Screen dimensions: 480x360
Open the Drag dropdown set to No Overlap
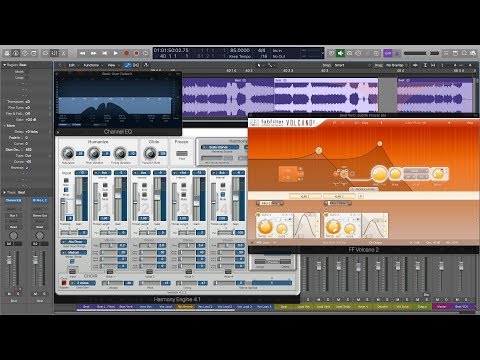(396, 65)
